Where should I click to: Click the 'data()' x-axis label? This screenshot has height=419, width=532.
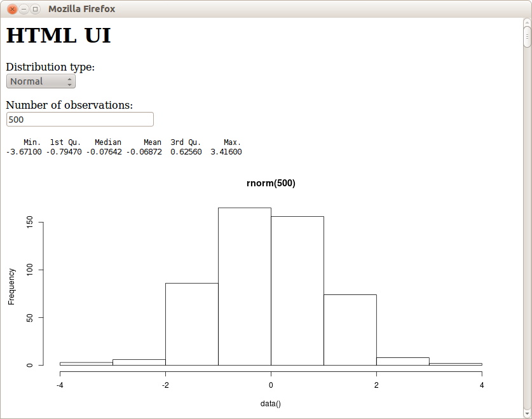pos(271,404)
